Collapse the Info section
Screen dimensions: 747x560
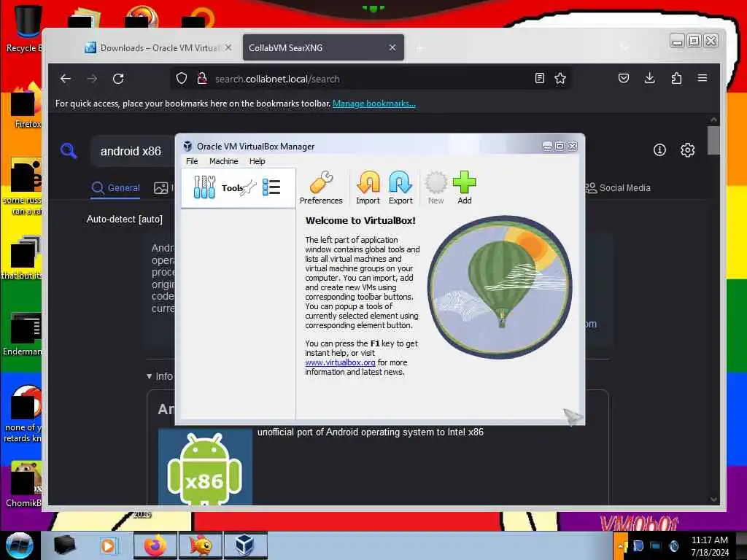(x=160, y=376)
